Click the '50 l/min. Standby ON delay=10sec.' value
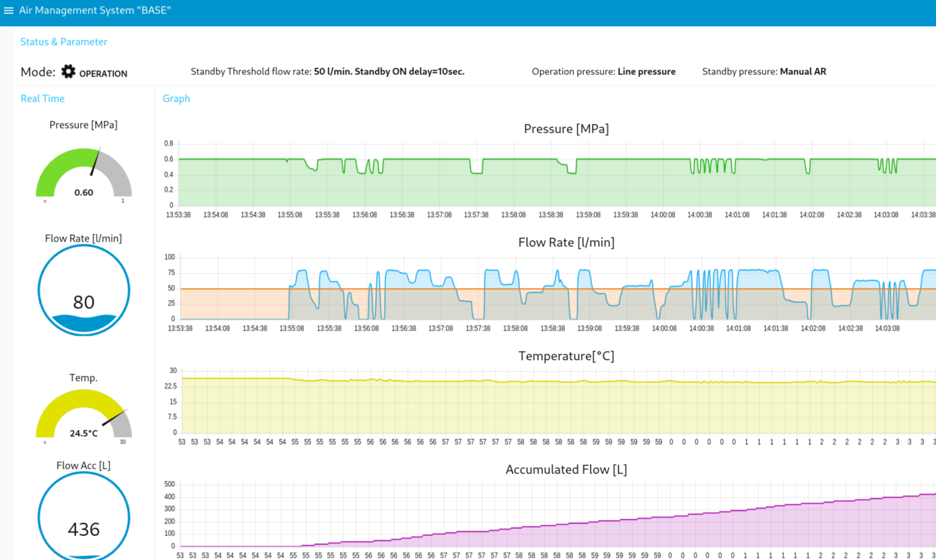 pos(389,71)
